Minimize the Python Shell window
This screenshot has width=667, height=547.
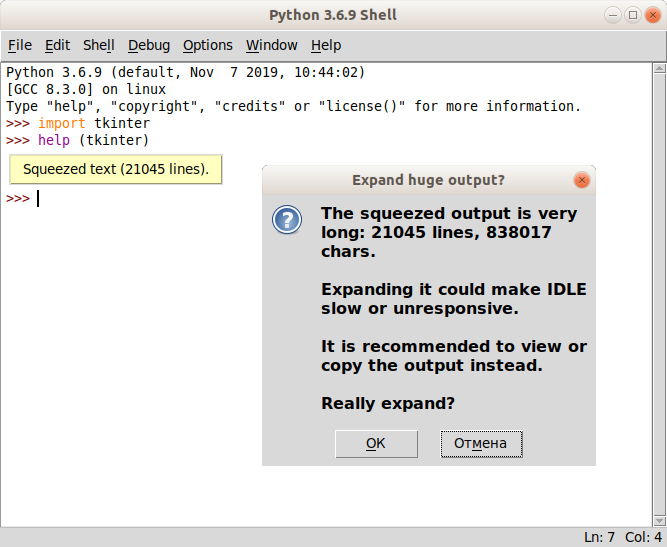[613, 15]
